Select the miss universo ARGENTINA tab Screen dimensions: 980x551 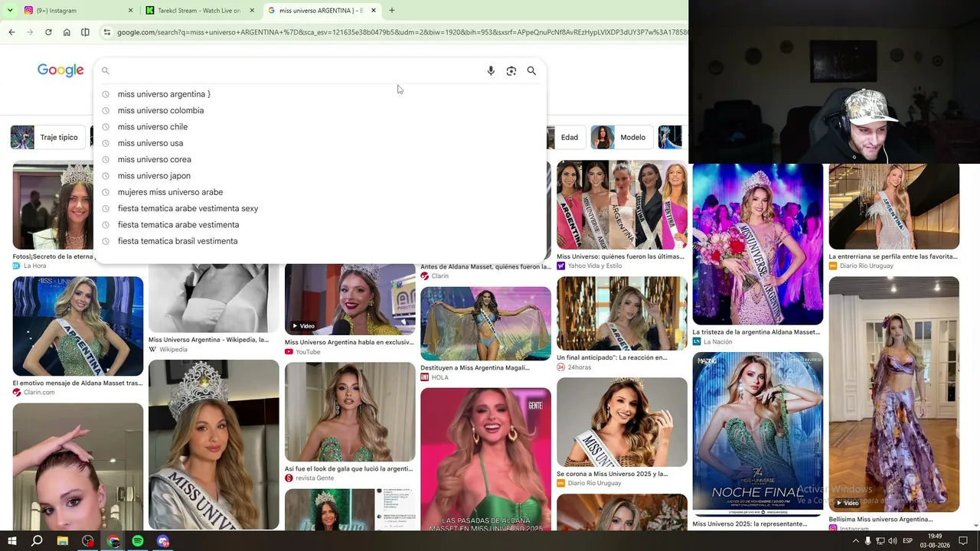tap(322, 11)
